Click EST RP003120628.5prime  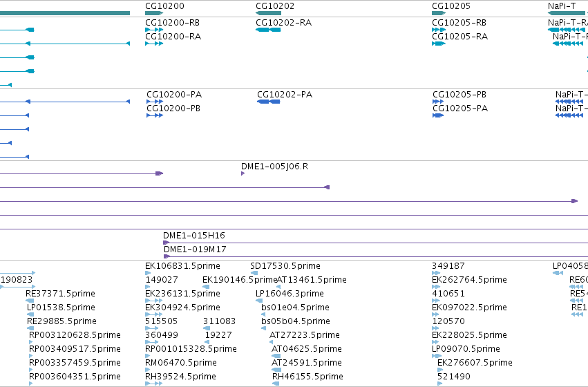[75, 335]
